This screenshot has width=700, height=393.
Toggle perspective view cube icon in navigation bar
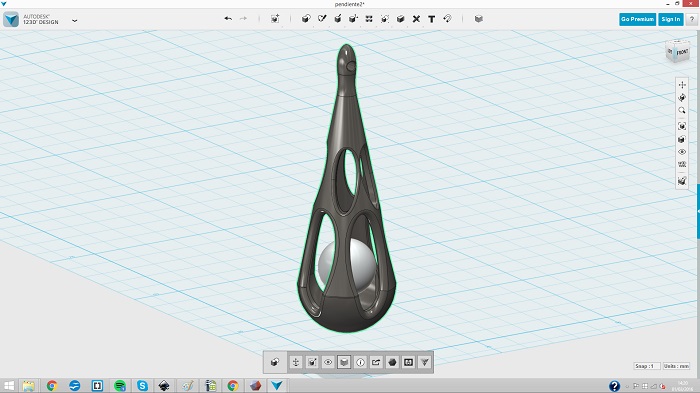point(682,139)
